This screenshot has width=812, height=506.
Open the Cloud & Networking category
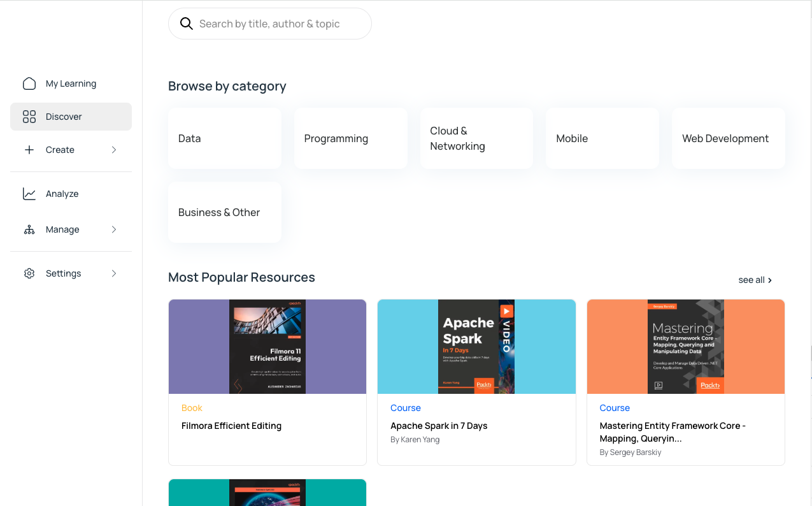476,138
